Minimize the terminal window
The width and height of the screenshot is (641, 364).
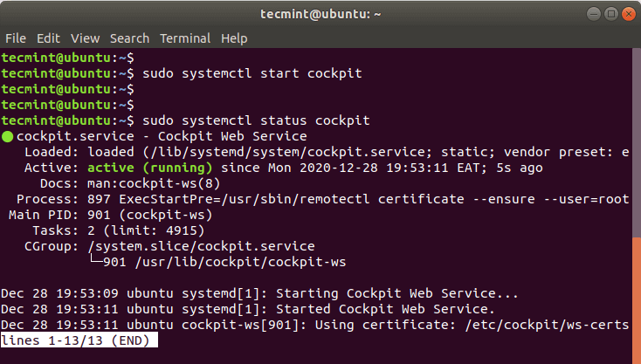click(594, 14)
